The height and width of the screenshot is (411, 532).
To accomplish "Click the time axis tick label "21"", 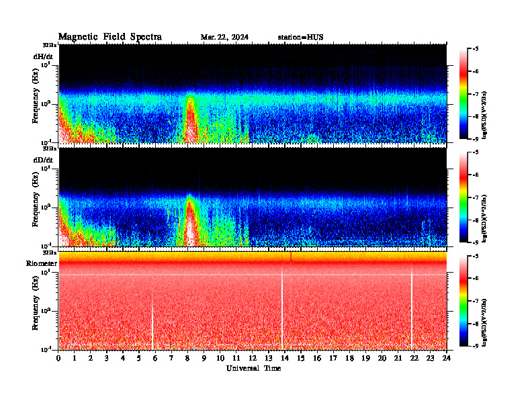I will [398, 358].
